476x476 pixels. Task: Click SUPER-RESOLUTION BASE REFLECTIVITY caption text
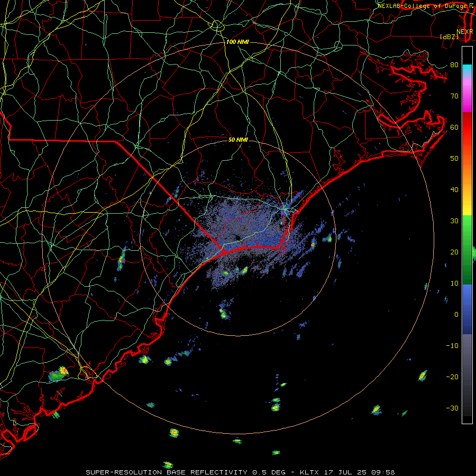(x=166, y=472)
